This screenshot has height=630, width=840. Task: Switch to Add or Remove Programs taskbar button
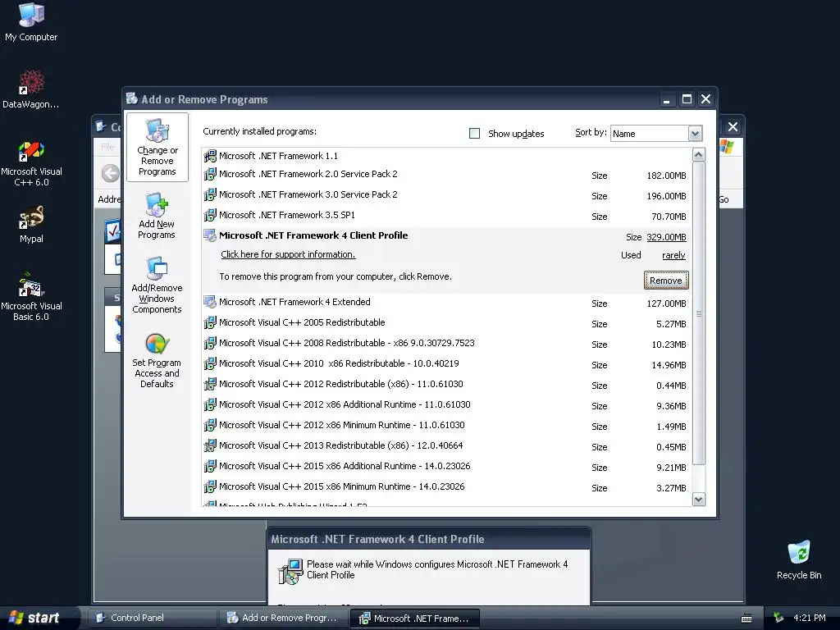point(283,618)
